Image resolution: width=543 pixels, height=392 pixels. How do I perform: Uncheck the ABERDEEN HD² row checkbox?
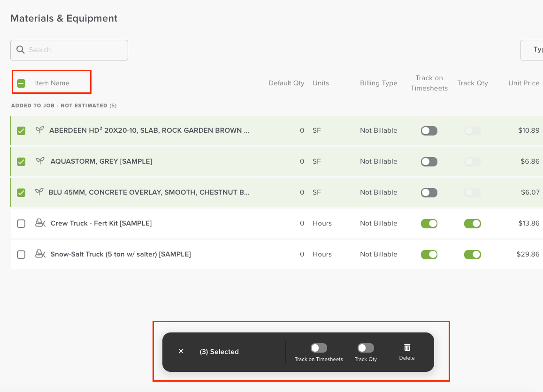pyautogui.click(x=21, y=131)
